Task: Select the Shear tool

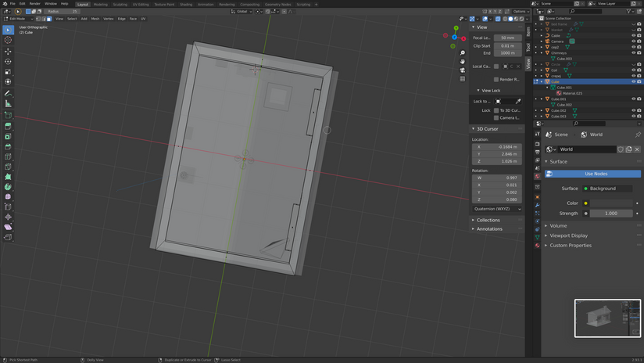Action: [8, 227]
